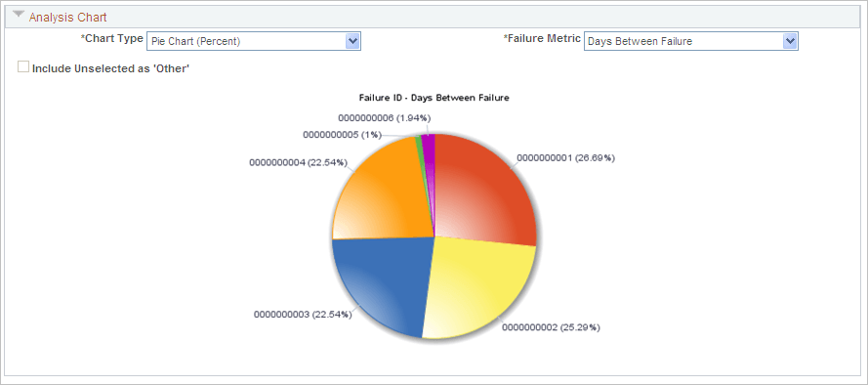The image size is (868, 385).
Task: Click label 0000000004 (22.54%)
Action: (299, 162)
